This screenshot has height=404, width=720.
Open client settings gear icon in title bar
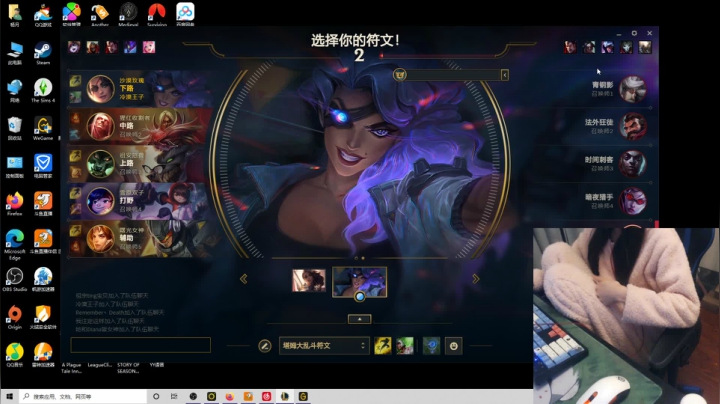click(x=634, y=33)
